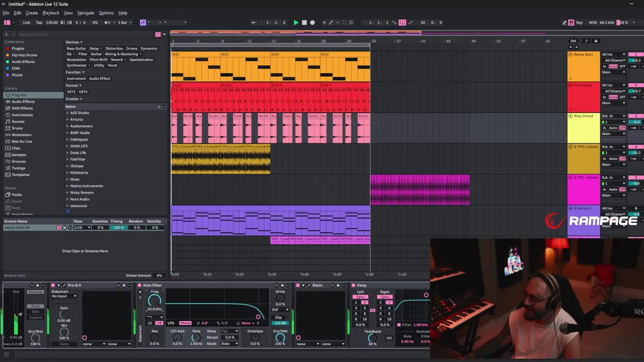The image size is (644, 362).
Task: Expand the Arturia folder
Action: [x=67, y=120]
